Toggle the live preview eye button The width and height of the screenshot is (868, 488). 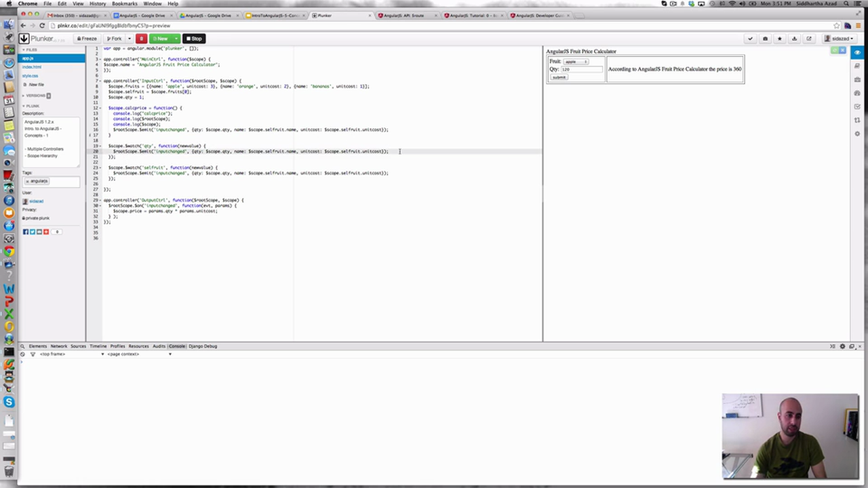click(858, 52)
